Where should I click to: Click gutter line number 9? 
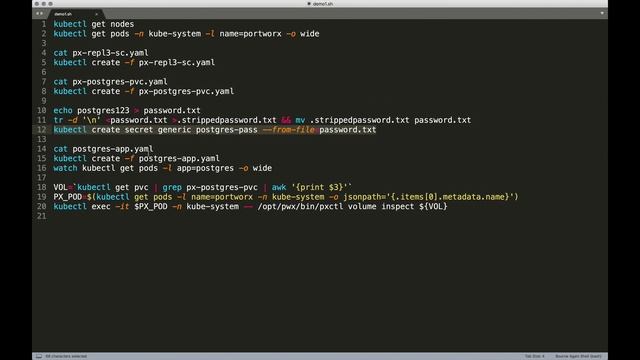[44, 101]
